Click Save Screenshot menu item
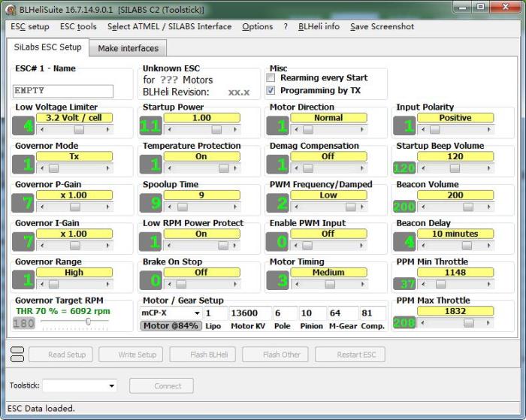 382,26
